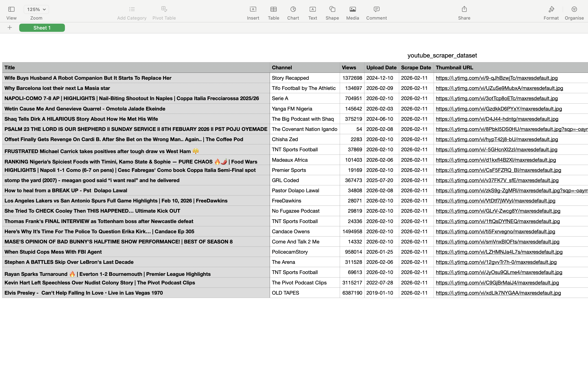Open the Shape picker icon
The width and height of the screenshot is (588, 367).
pos(332,9)
